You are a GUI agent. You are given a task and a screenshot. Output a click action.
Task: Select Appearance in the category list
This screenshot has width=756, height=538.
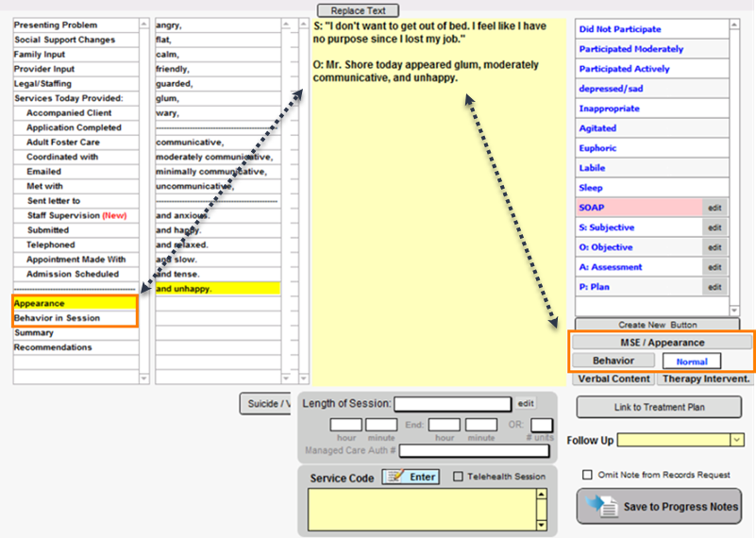pyautogui.click(x=40, y=304)
